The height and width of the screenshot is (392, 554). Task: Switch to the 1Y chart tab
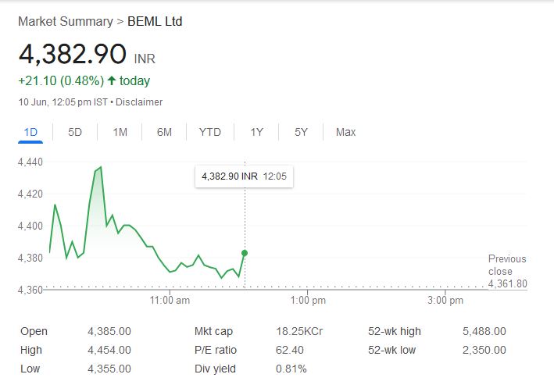coord(256,132)
